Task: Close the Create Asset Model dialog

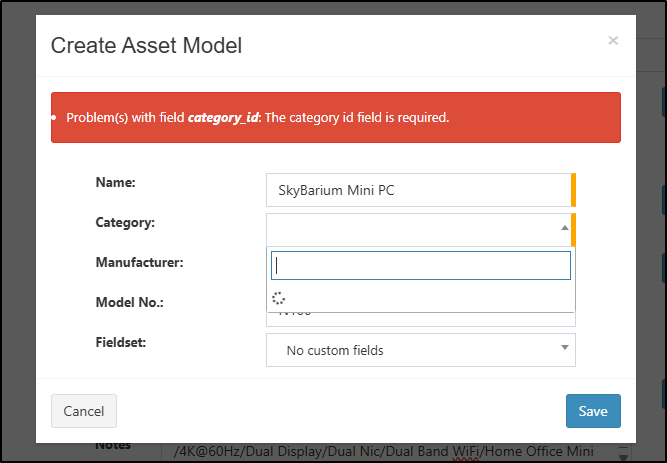Action: (x=613, y=41)
